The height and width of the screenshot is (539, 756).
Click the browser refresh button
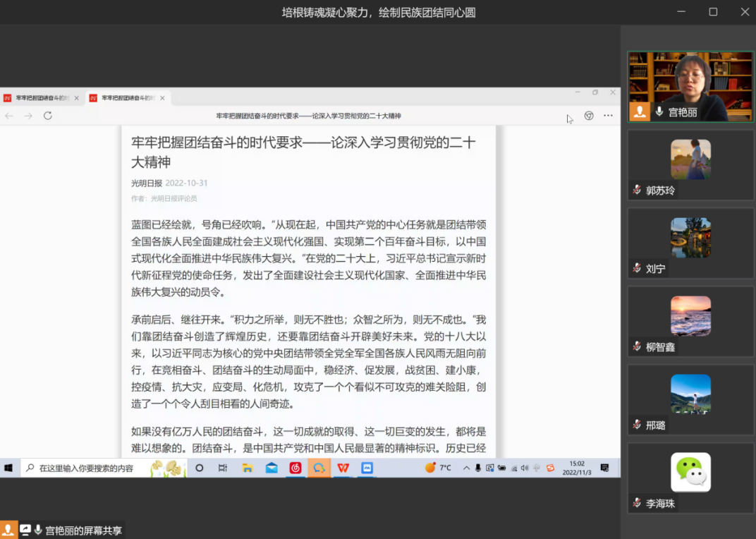48,116
